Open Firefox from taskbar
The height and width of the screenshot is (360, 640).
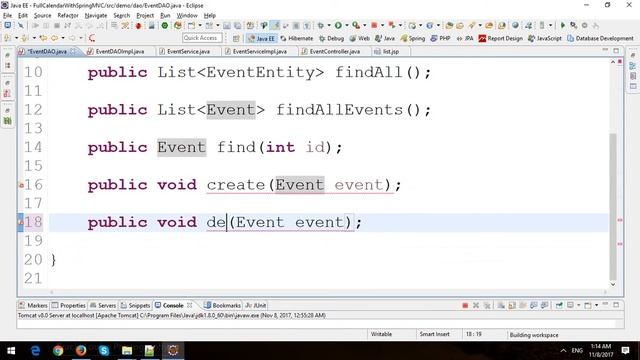pyautogui.click(x=81, y=351)
